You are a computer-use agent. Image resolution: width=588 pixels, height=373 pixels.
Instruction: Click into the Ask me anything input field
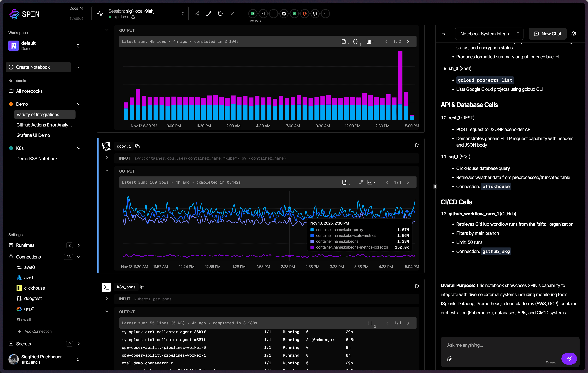501,345
